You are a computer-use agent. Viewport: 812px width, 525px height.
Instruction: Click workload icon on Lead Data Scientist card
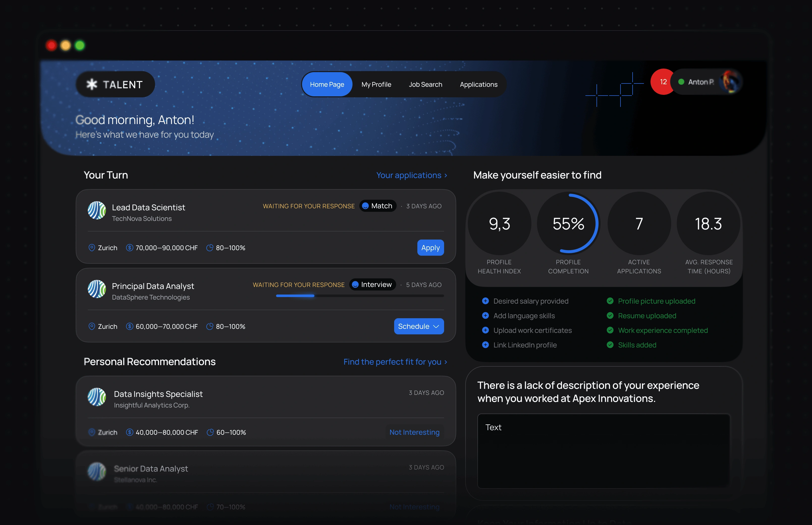[210, 248]
